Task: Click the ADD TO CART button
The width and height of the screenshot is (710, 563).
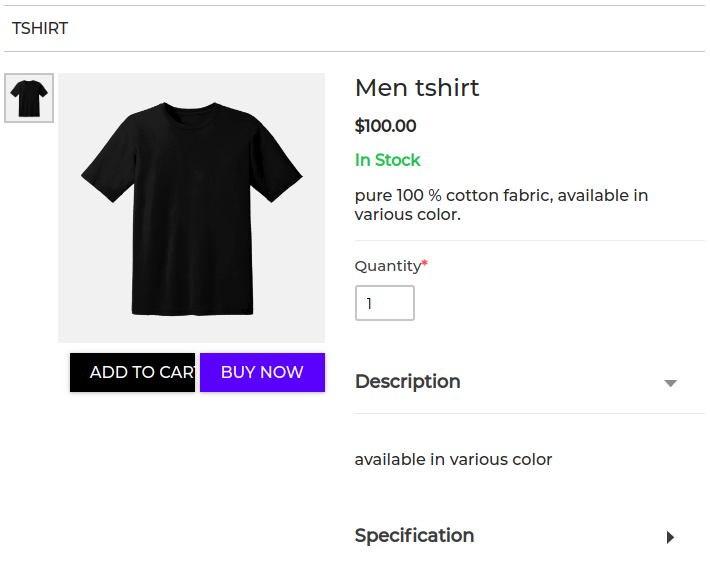Action: click(132, 372)
